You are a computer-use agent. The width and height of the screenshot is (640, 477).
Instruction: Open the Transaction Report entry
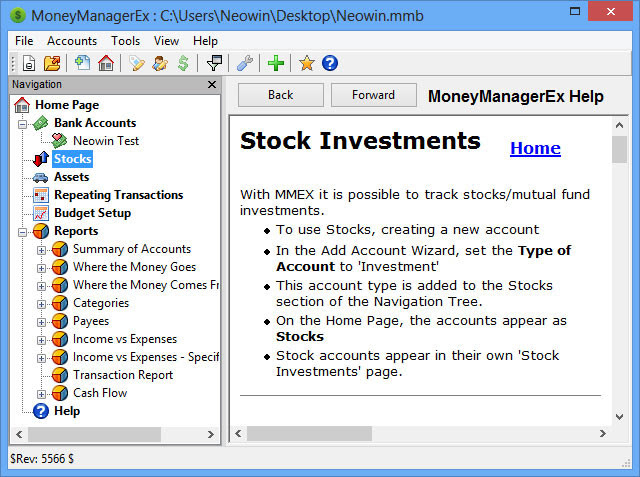point(123,375)
